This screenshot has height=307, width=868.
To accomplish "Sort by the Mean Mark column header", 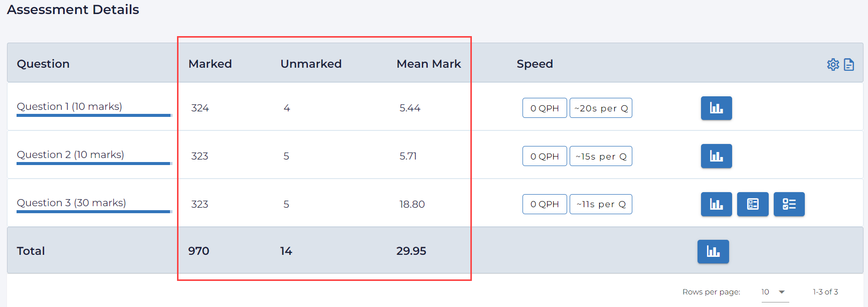I will coord(429,64).
